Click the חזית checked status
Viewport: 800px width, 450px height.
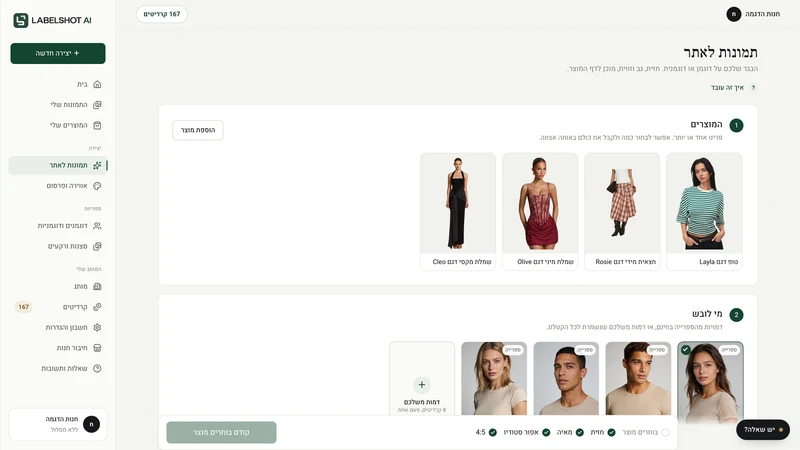pos(603,432)
